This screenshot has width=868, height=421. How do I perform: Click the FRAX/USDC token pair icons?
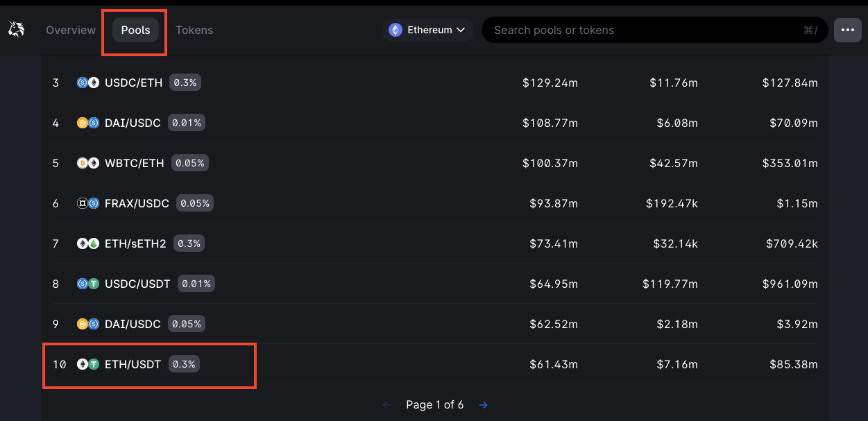[x=88, y=203]
